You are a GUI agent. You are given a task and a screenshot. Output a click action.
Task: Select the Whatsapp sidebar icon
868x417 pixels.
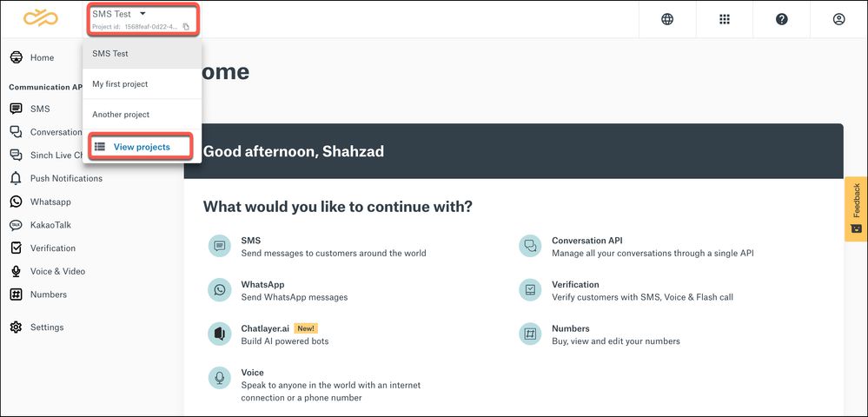point(16,202)
